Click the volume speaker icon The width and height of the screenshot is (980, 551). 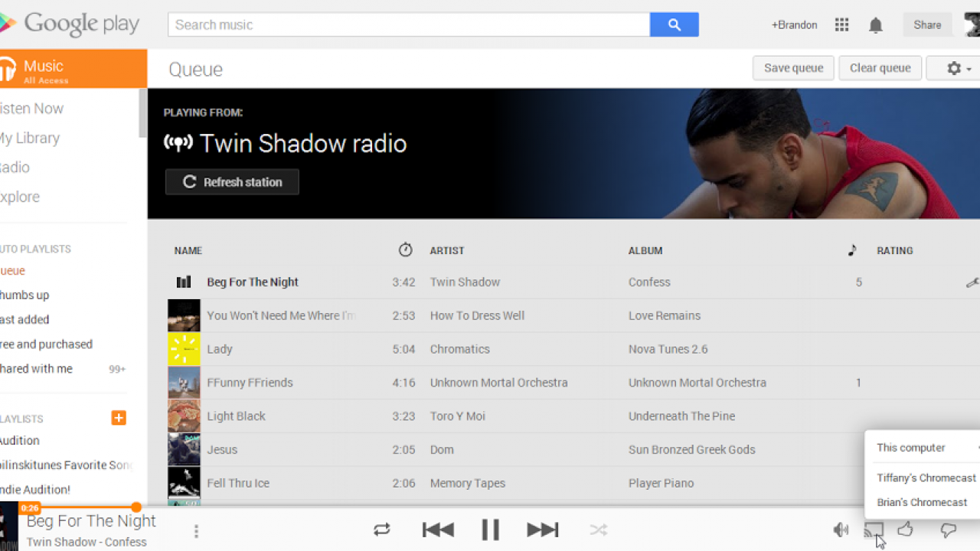tap(841, 530)
